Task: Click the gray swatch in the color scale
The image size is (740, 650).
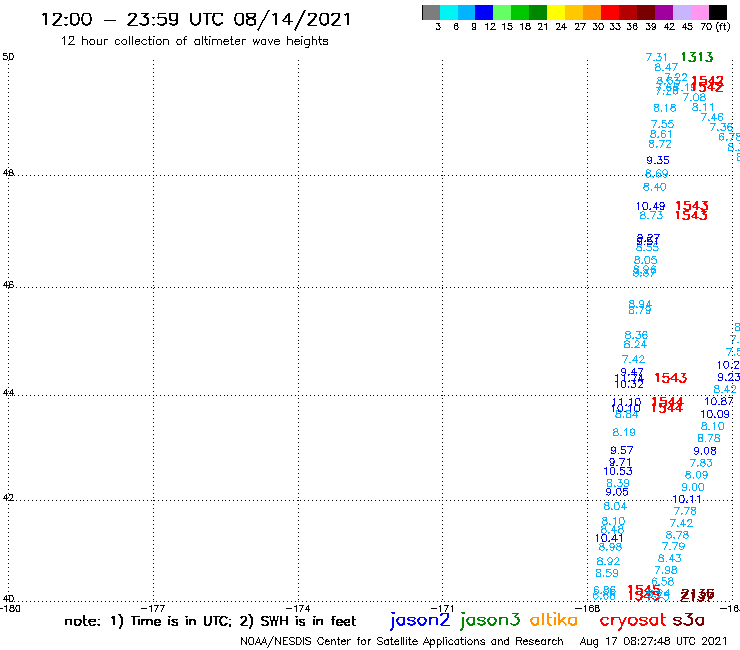Action: click(431, 12)
